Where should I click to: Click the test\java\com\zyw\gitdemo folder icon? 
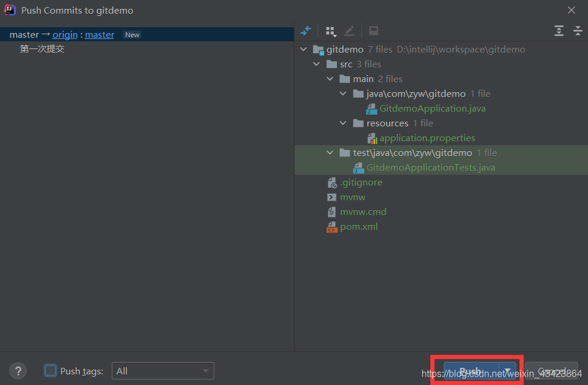click(345, 153)
